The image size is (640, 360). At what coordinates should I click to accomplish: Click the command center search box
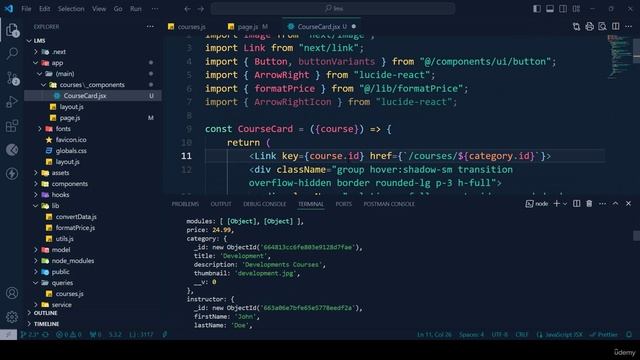pos(333,9)
